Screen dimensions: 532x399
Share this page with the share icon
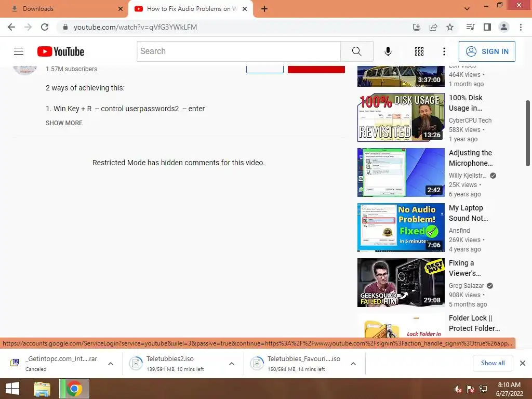tap(433, 27)
